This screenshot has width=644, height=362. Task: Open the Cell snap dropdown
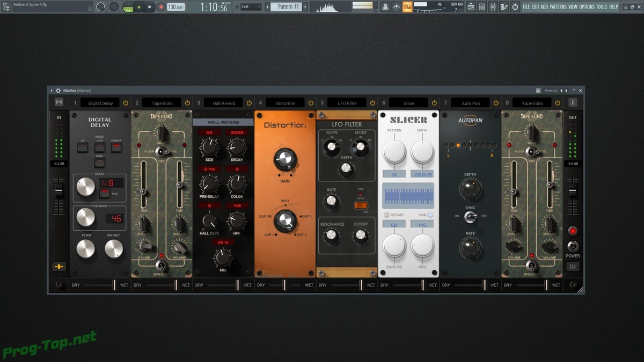(x=251, y=7)
